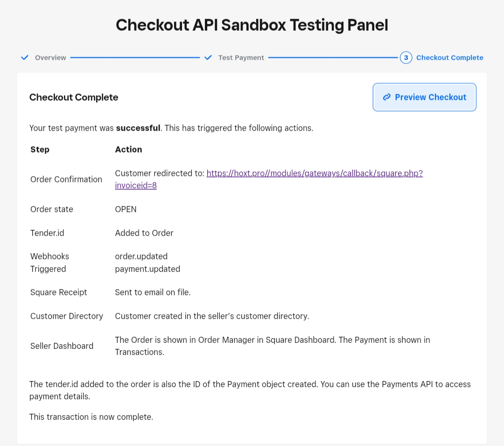504x446 pixels.
Task: Click the progress line between Overview and Test Payment
Action: pyautogui.click(x=135, y=58)
